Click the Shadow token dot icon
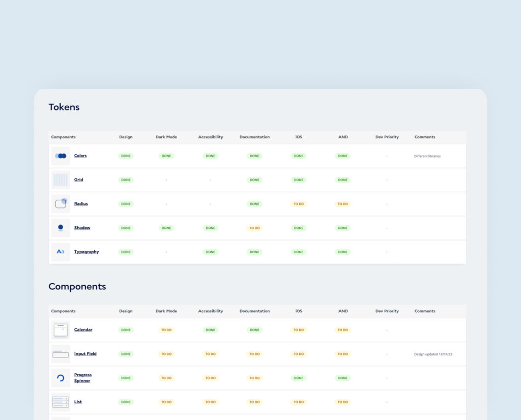This screenshot has height=420, width=521. tap(61, 228)
